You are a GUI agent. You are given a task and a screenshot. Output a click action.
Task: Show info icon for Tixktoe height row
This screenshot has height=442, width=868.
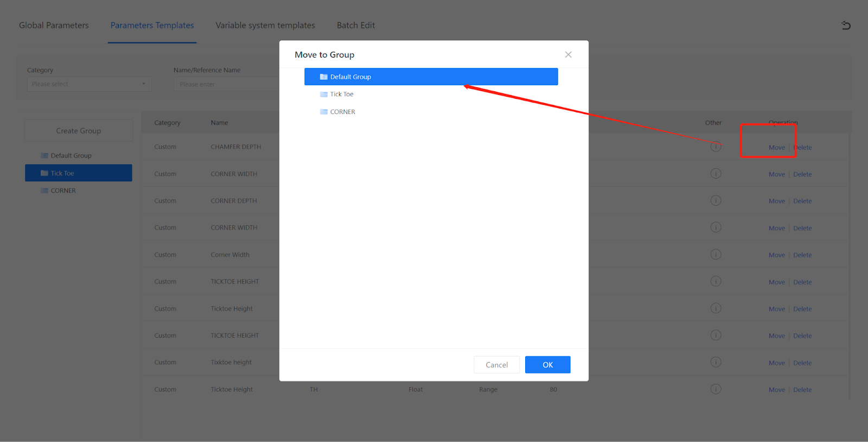pyautogui.click(x=716, y=362)
